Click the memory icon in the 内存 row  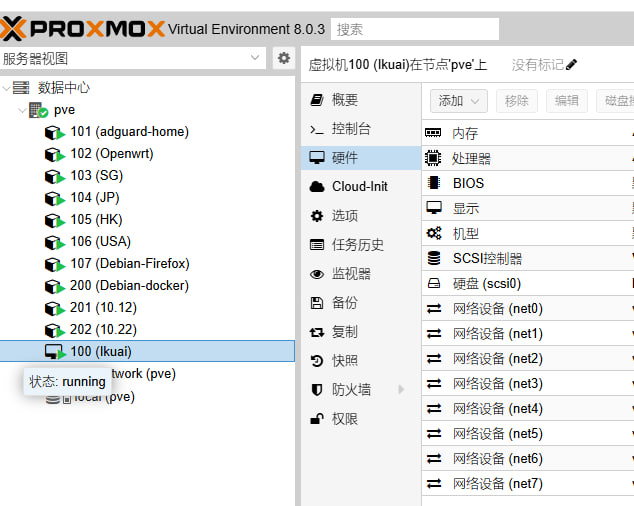433,133
